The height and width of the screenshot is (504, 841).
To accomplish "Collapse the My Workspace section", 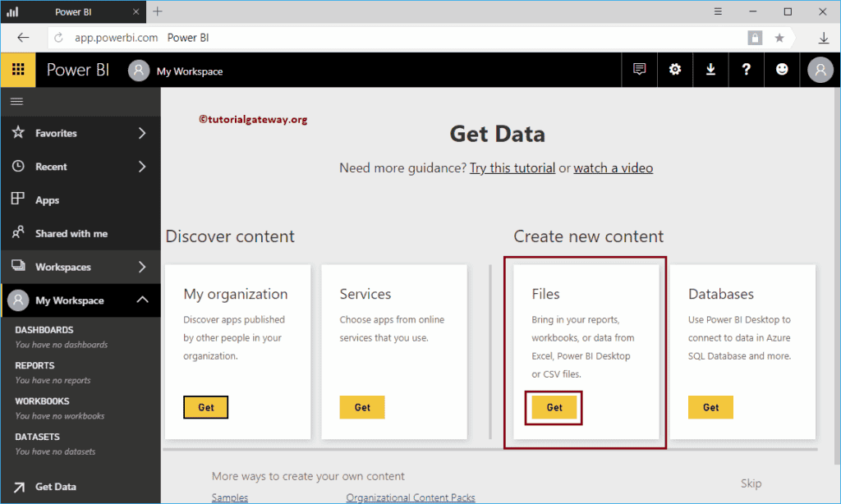I will point(142,300).
